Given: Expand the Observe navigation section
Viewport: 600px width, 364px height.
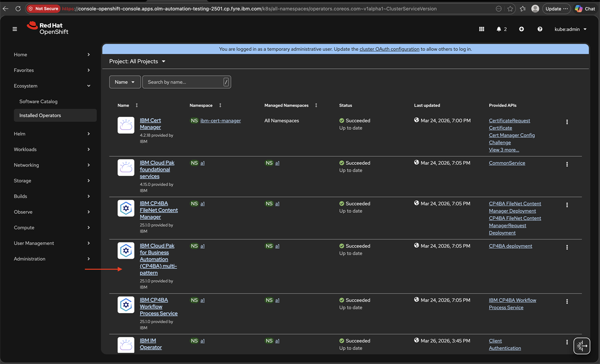Looking at the screenshot, I should pos(52,212).
